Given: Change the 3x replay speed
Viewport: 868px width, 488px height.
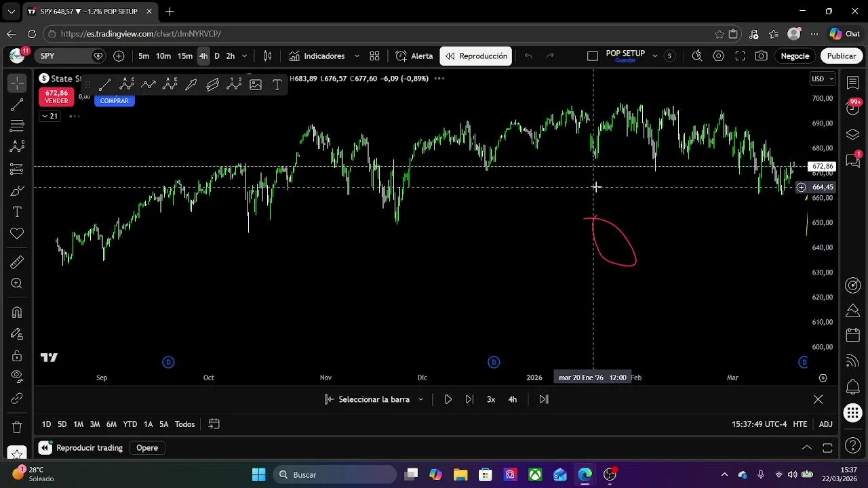Looking at the screenshot, I should tap(491, 399).
